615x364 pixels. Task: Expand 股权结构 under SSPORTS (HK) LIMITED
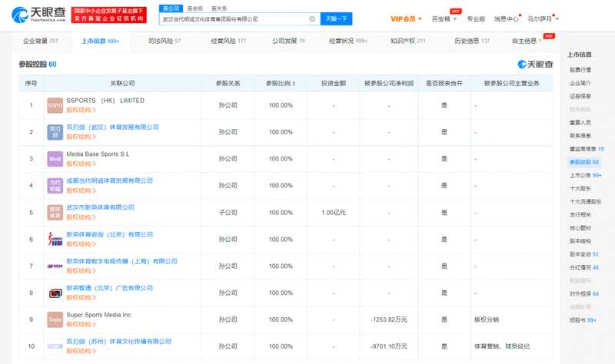tap(81, 110)
